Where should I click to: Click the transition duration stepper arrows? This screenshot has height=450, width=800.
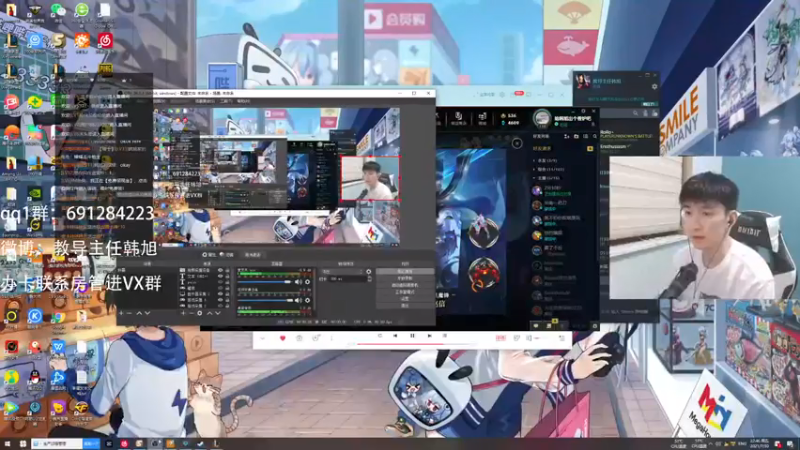(x=369, y=279)
